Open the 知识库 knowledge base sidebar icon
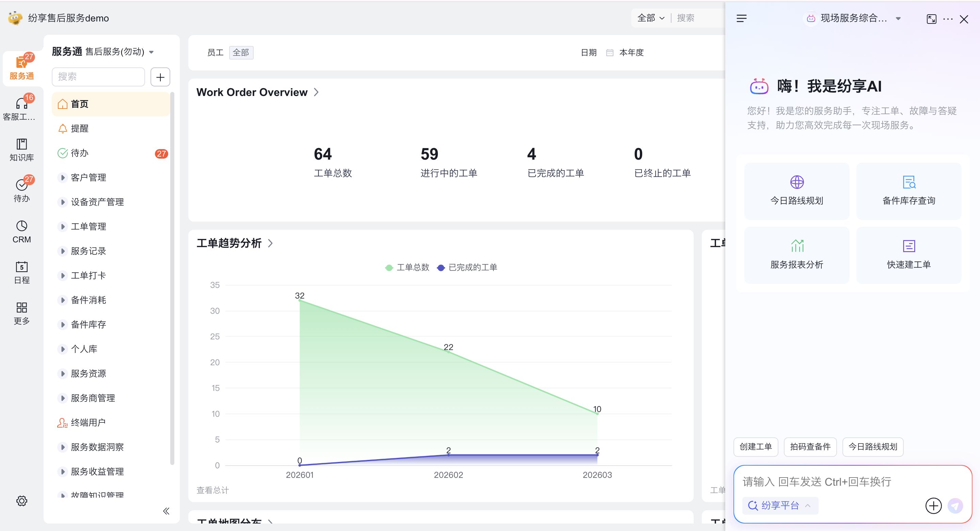The height and width of the screenshot is (531, 980). click(x=22, y=144)
